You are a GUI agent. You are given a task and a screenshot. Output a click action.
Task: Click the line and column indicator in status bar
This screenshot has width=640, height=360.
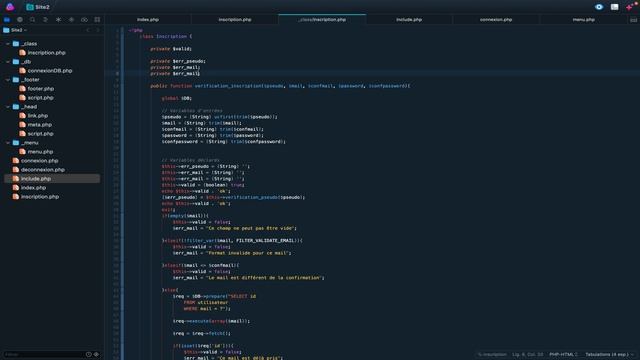pos(528,354)
